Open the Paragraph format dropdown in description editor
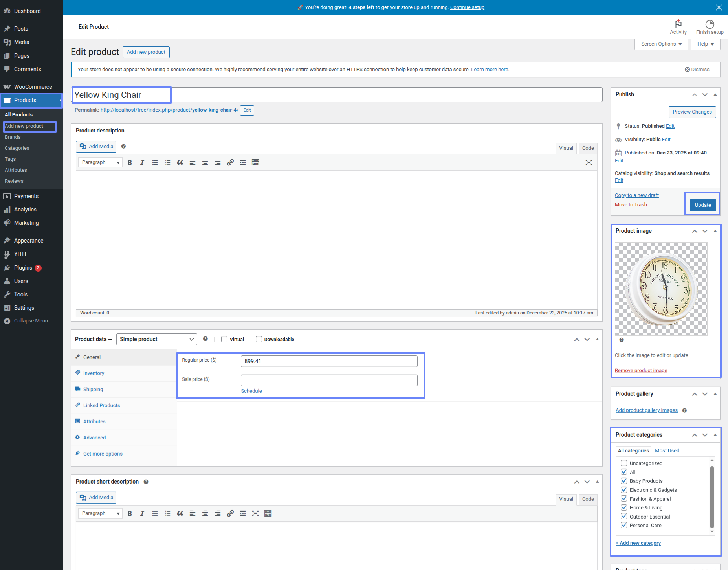The width and height of the screenshot is (728, 570). point(100,162)
